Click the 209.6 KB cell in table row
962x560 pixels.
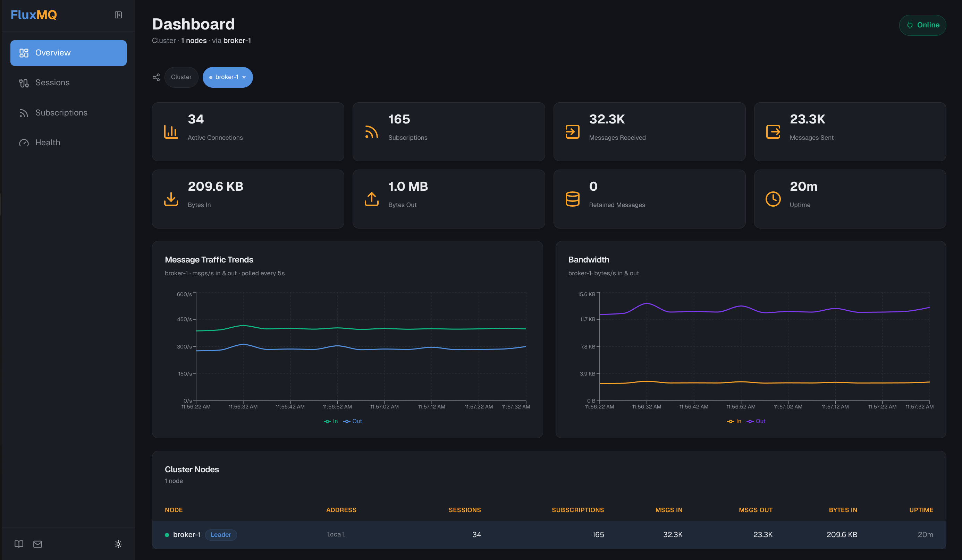click(x=842, y=535)
